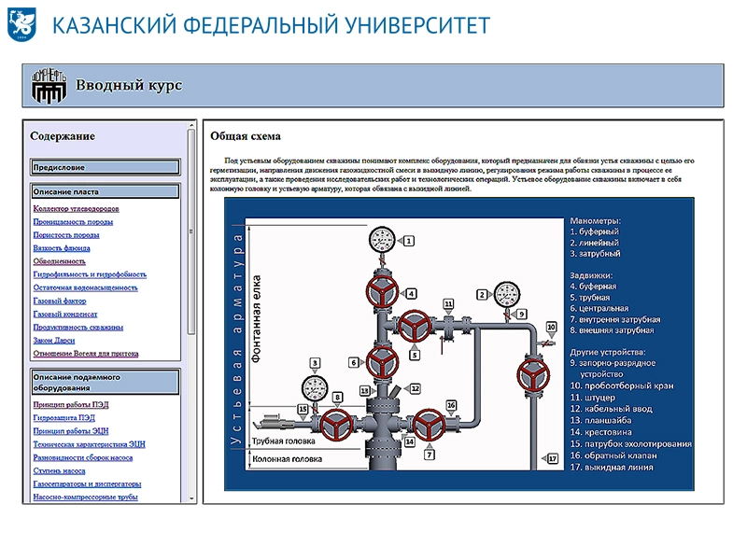Screen dimensions: 747x560
Task: Click the buffer pressure gauge numbered 1
Action: pos(382,240)
